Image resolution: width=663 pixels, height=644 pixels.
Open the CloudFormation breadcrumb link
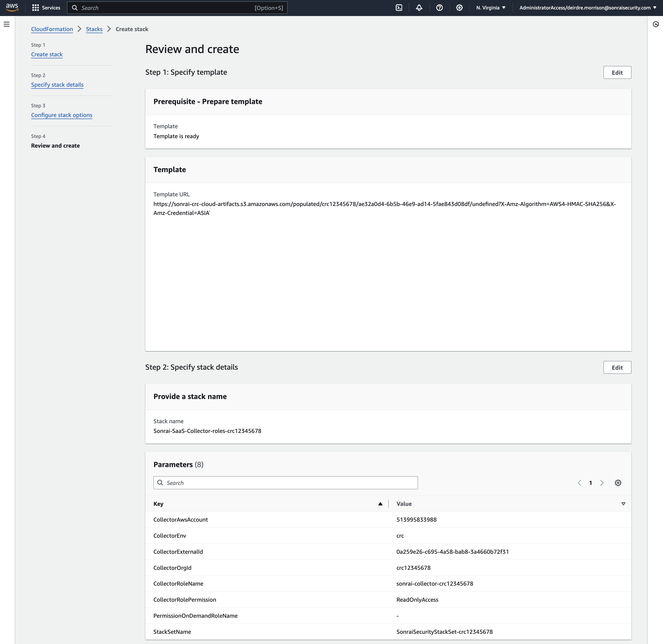(x=52, y=29)
